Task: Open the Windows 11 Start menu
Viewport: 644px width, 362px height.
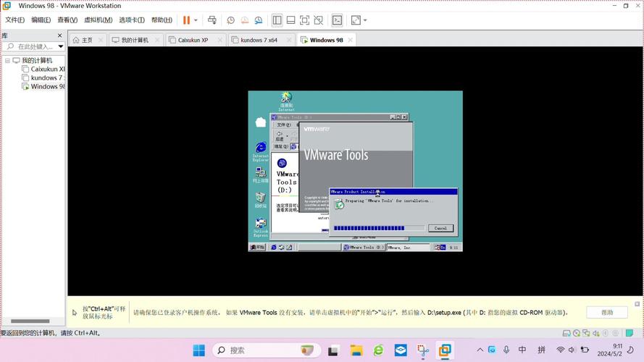Action: click(198, 350)
